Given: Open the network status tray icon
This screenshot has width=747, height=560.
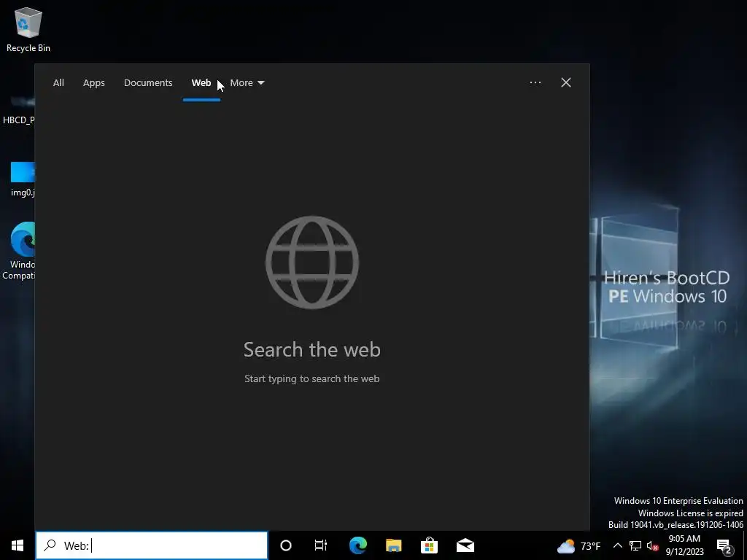Looking at the screenshot, I should (x=635, y=545).
